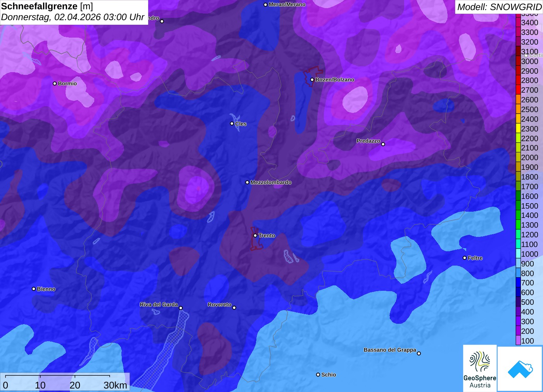
Task: Click the Predazzo label text
Action: [x=368, y=141]
